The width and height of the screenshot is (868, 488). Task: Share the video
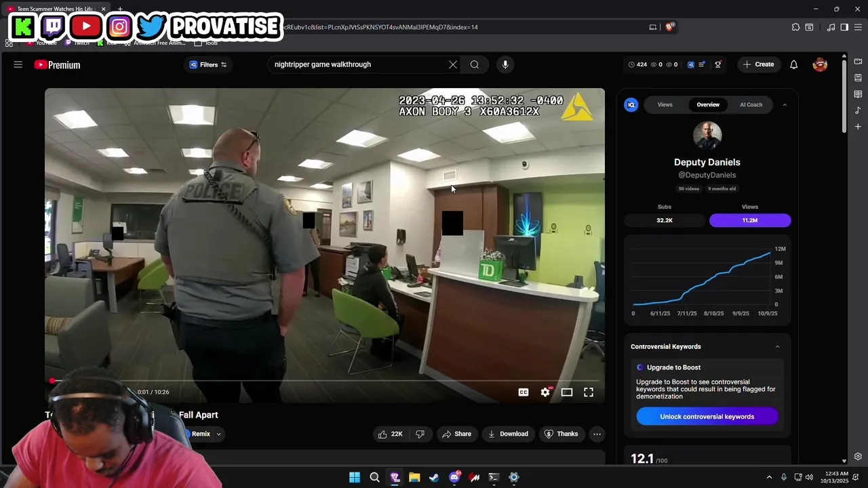pyautogui.click(x=456, y=434)
